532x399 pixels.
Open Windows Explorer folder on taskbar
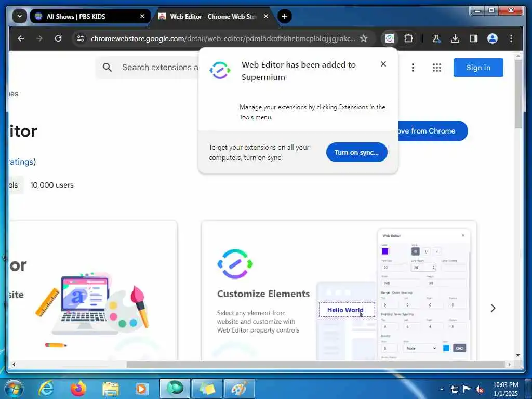tap(111, 390)
